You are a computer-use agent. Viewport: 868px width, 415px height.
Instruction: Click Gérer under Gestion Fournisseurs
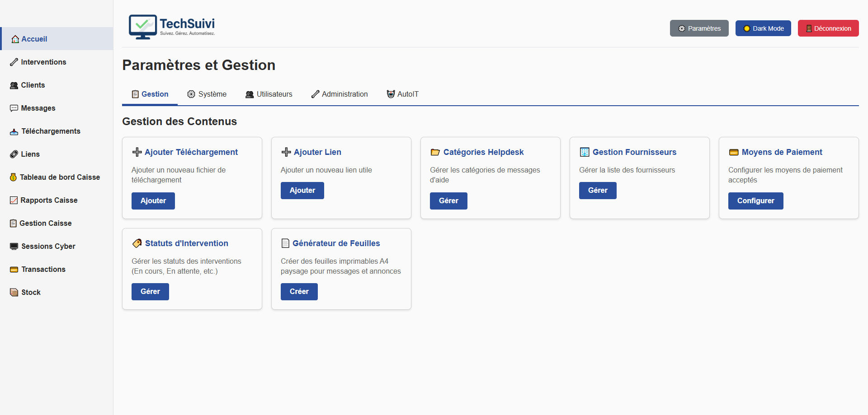(597, 191)
